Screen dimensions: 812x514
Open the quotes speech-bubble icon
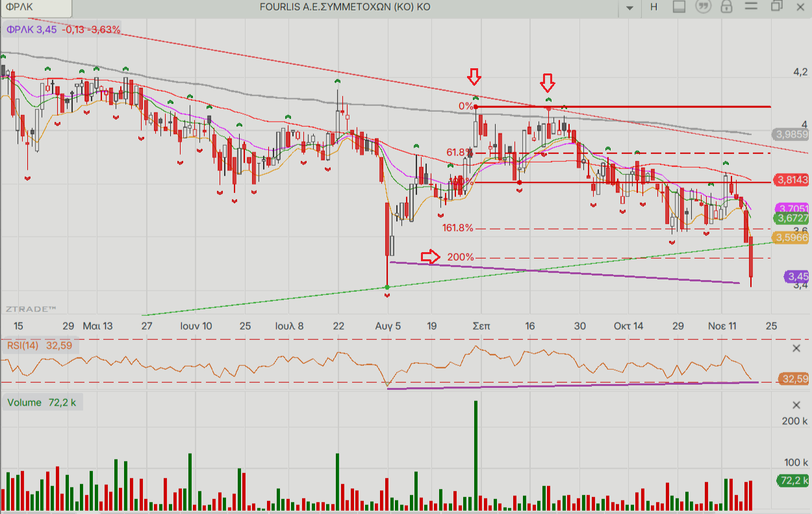pos(702,6)
